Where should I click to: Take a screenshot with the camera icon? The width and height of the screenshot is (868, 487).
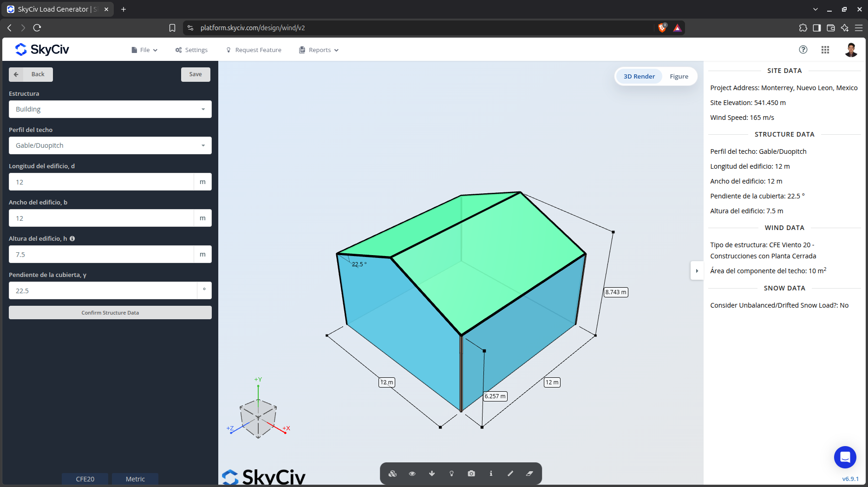click(471, 474)
